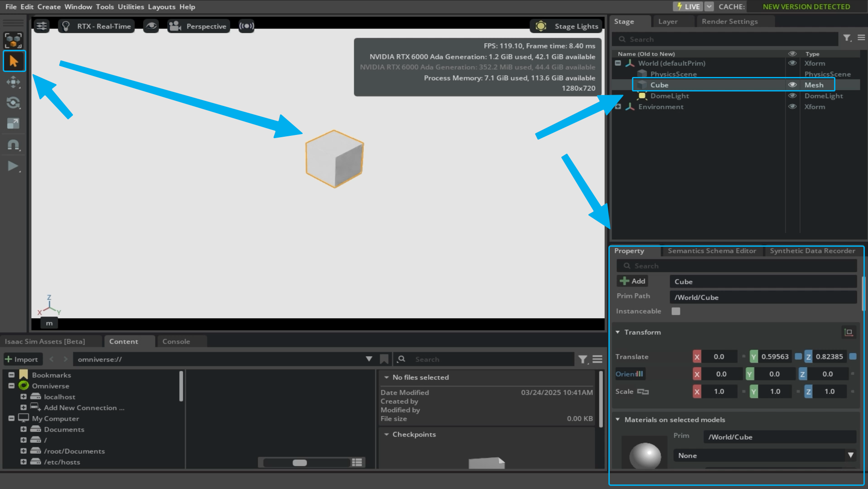Viewport: 868px width, 489px height.
Task: Open the File menu
Action: (11, 7)
